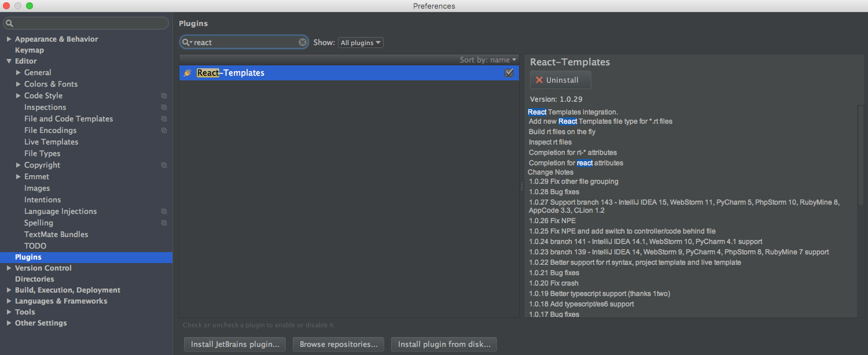
Task: Expand Colors & Fonts arrow
Action: (x=19, y=84)
